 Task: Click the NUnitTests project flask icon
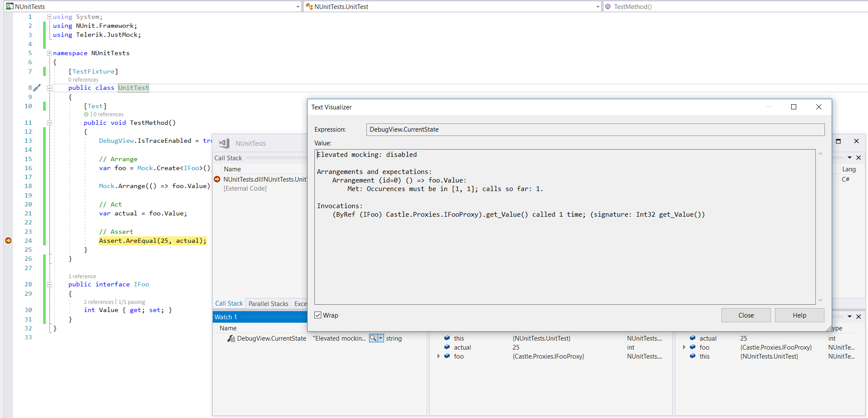(9, 6)
